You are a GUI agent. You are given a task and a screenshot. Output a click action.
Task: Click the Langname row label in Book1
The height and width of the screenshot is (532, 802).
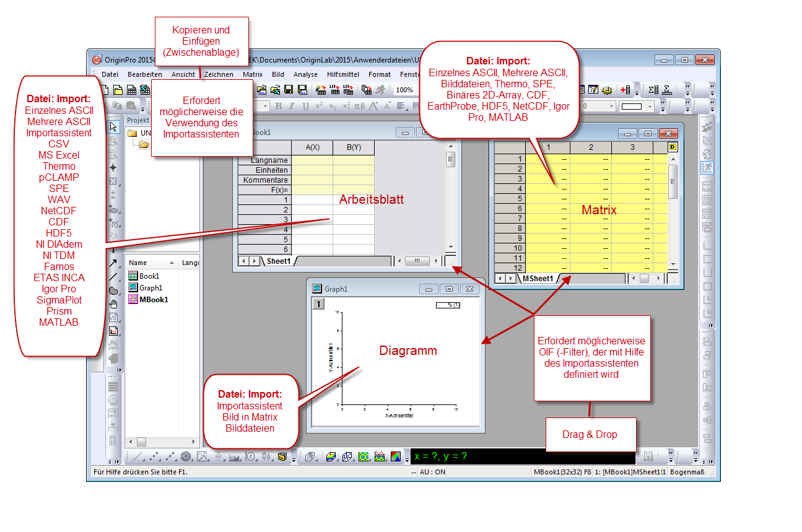pos(264,160)
